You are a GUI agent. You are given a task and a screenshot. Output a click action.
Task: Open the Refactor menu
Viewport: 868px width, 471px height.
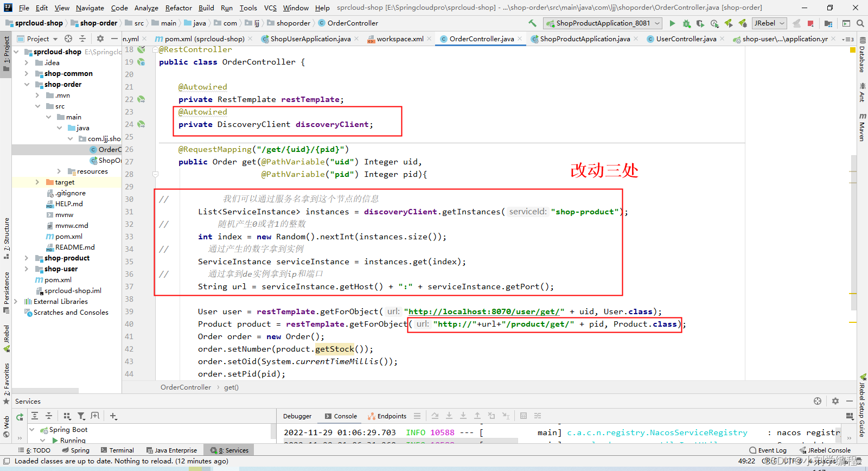coord(178,8)
